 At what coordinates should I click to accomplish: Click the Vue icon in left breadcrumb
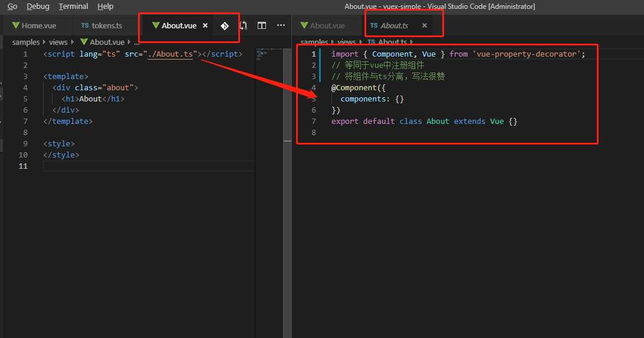tap(84, 42)
